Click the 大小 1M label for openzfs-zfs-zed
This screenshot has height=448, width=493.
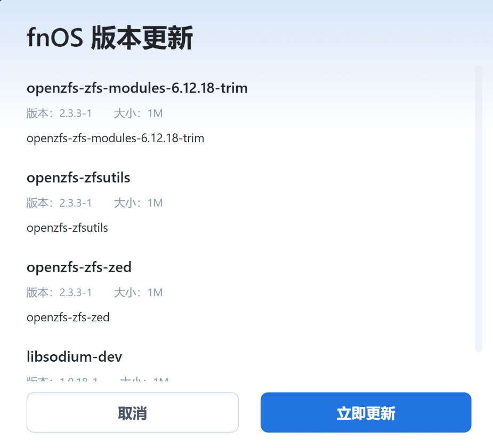pyautogui.click(x=138, y=292)
